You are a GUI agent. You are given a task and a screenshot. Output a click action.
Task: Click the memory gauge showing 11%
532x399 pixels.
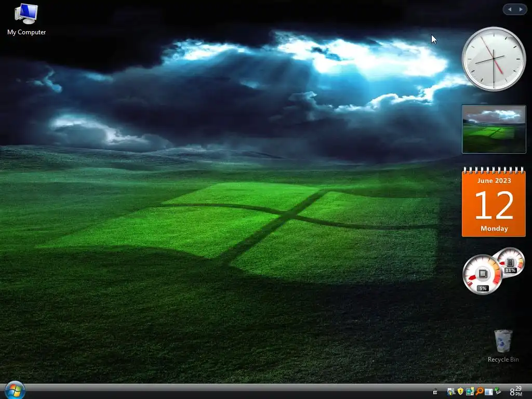(511, 262)
